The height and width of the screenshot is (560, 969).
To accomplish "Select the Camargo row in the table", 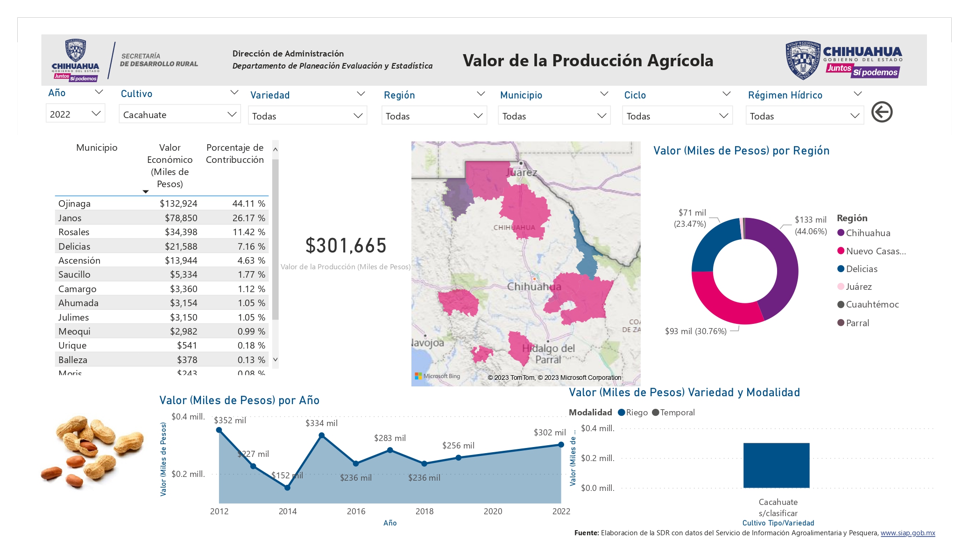I will pyautogui.click(x=162, y=289).
